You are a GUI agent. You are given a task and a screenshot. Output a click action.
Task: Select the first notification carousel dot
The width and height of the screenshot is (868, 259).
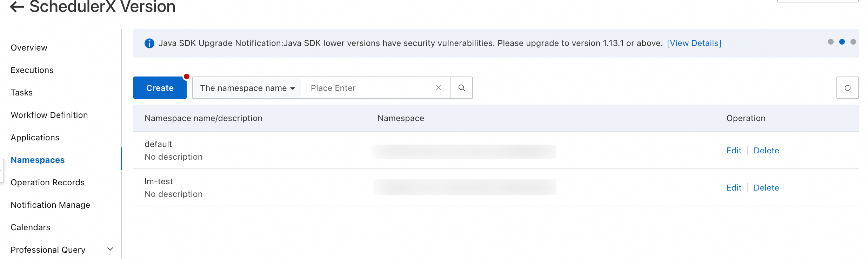830,42
